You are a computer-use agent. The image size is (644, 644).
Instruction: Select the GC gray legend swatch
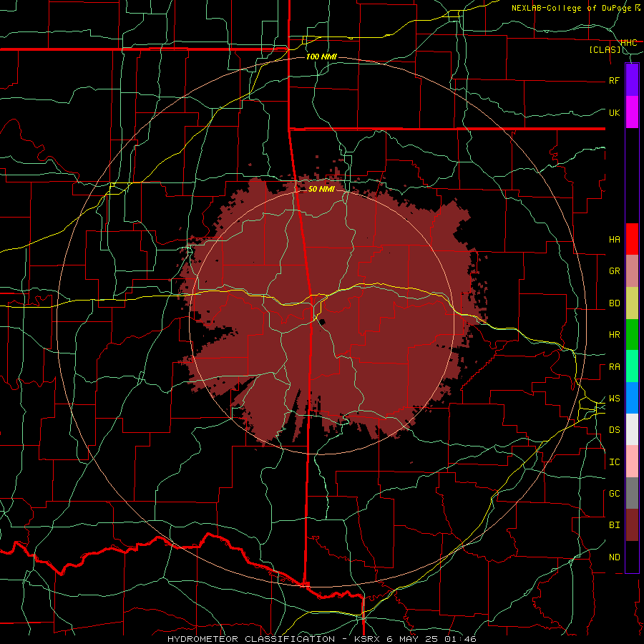[x=632, y=493]
